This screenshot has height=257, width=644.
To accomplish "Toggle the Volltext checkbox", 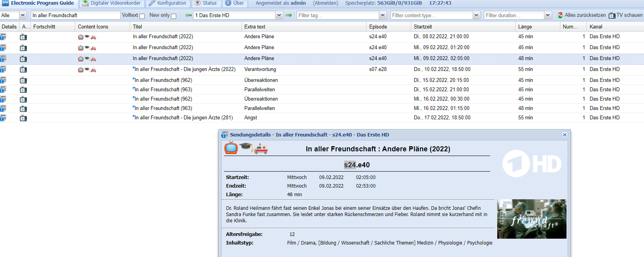I will point(142,16).
